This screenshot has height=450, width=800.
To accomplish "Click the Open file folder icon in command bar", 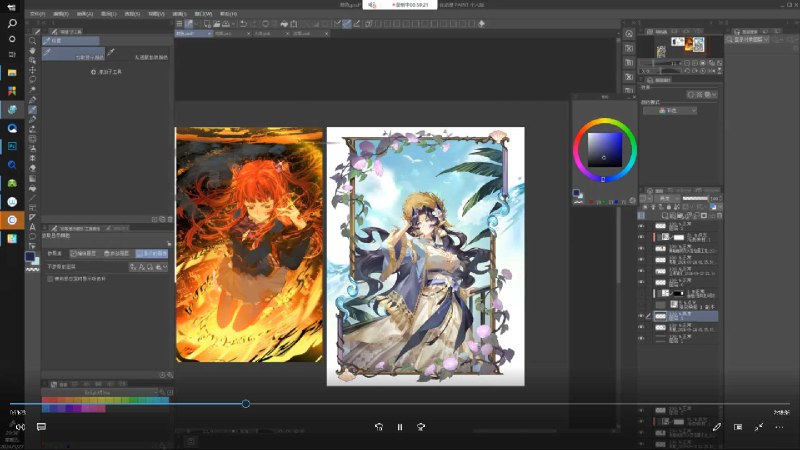I will point(216,24).
